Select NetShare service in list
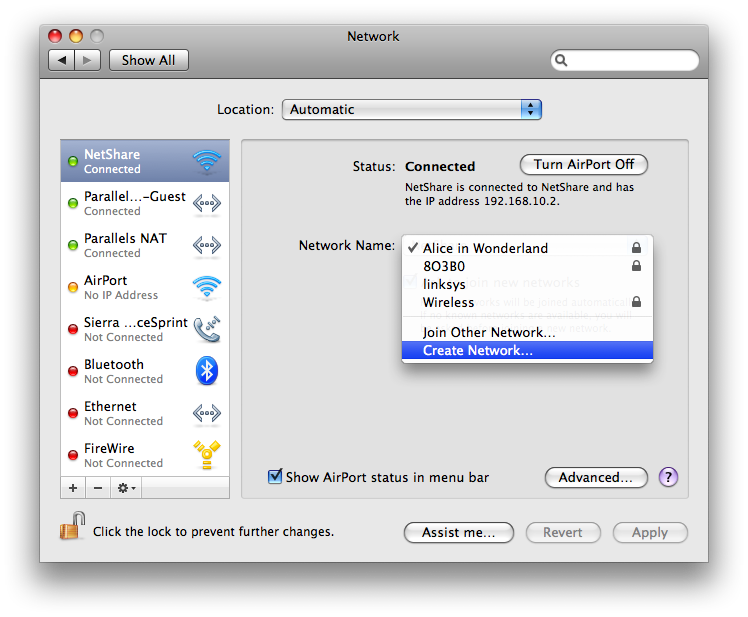The height and width of the screenshot is (617, 748). click(145, 161)
